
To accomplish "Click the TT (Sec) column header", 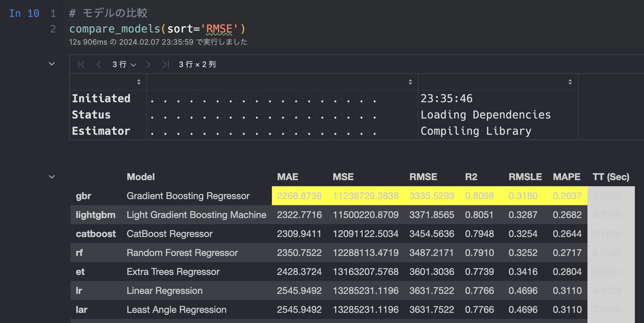I will [611, 177].
